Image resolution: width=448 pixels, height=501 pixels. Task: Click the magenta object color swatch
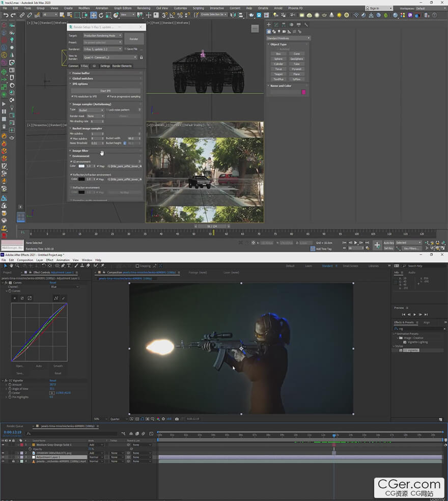pos(303,92)
